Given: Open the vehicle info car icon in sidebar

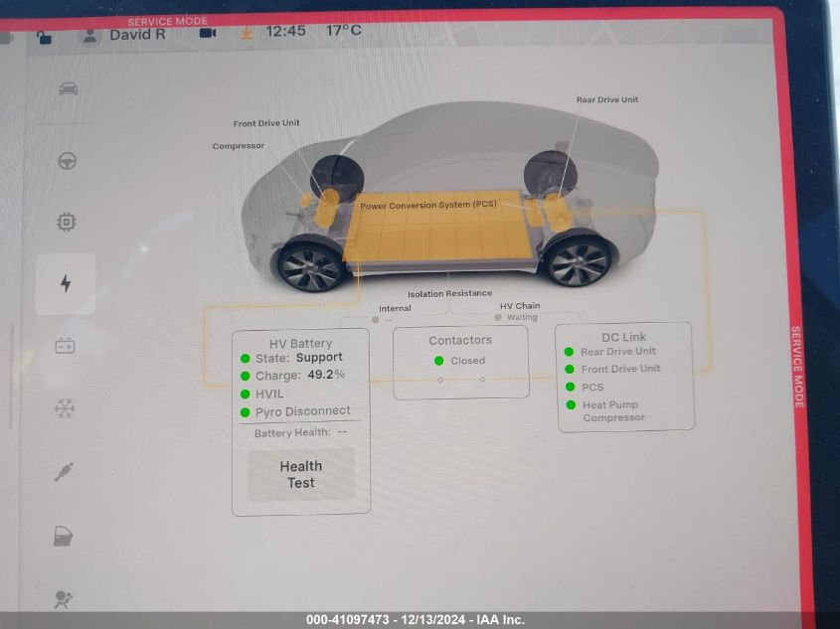Looking at the screenshot, I should click(68, 89).
